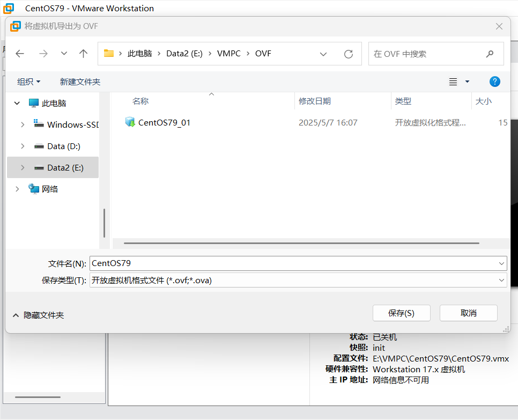Select 'OVF' breadcrumb in address bar

coord(263,54)
